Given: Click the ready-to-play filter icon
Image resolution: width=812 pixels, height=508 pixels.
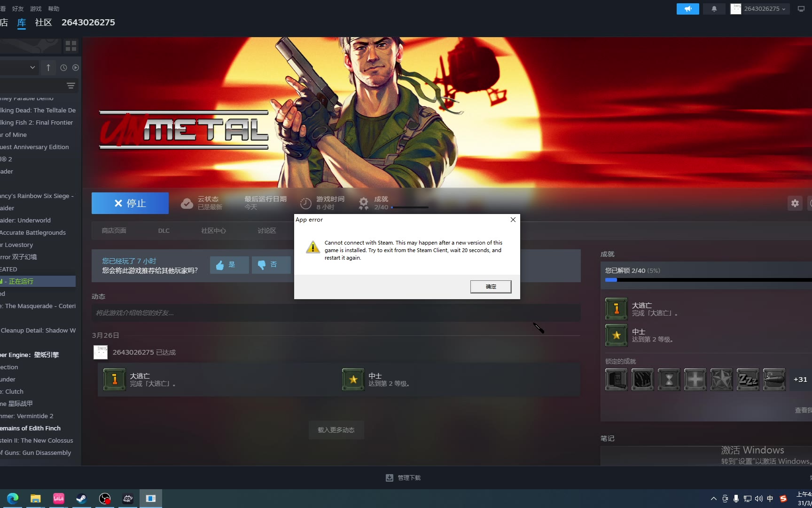Looking at the screenshot, I should click(x=76, y=68).
